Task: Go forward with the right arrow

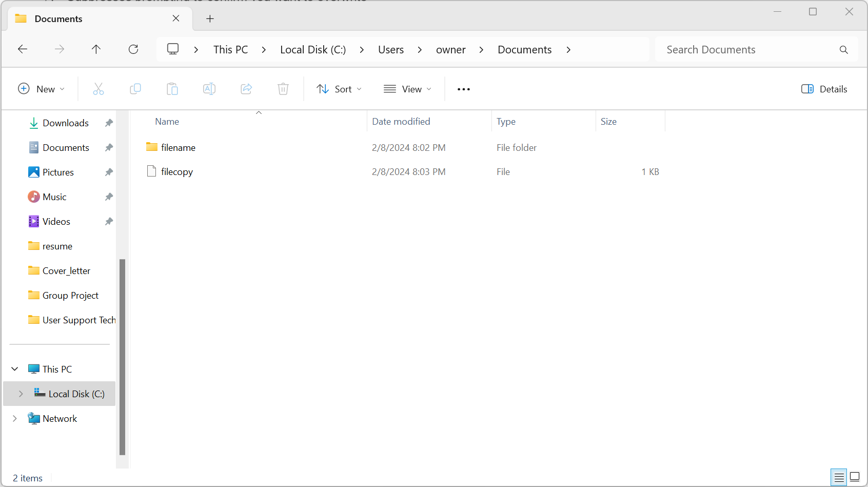Action: [x=60, y=49]
